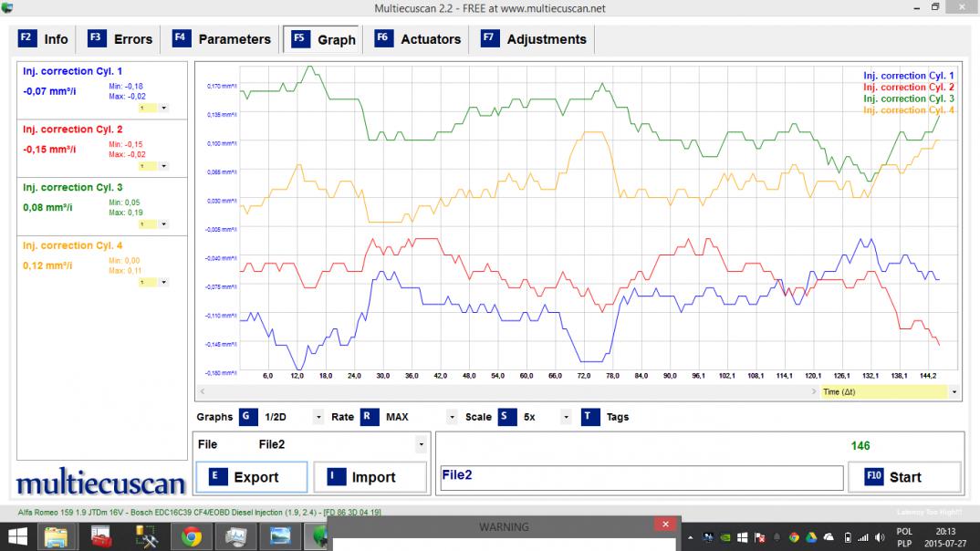Click the cloud OneDrive tray icon
The image size is (980, 551).
coord(829,537)
